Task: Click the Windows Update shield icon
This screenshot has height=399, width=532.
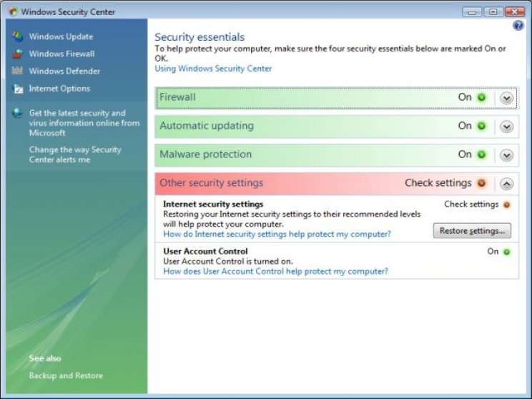Action: point(18,36)
